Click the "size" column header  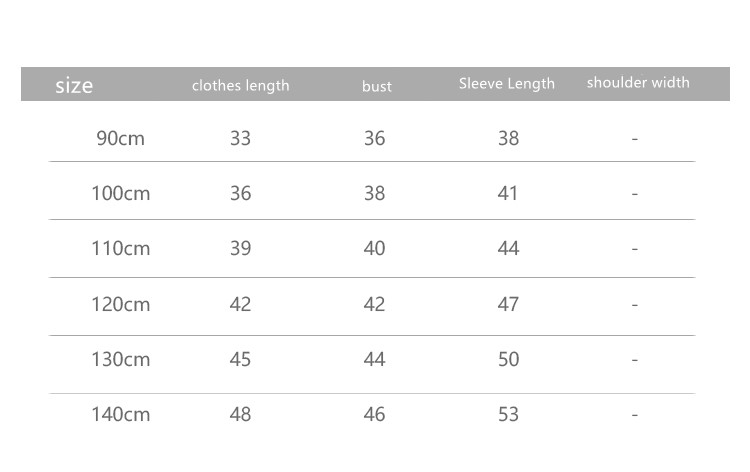pos(74,86)
